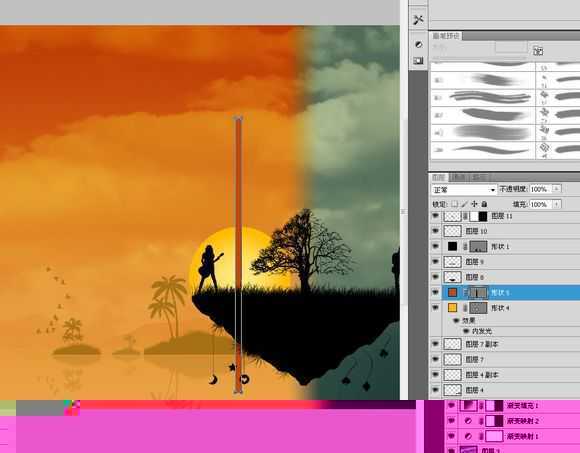Click the brush size field in the presets panel
This screenshot has width=580, height=453.
click(511, 47)
